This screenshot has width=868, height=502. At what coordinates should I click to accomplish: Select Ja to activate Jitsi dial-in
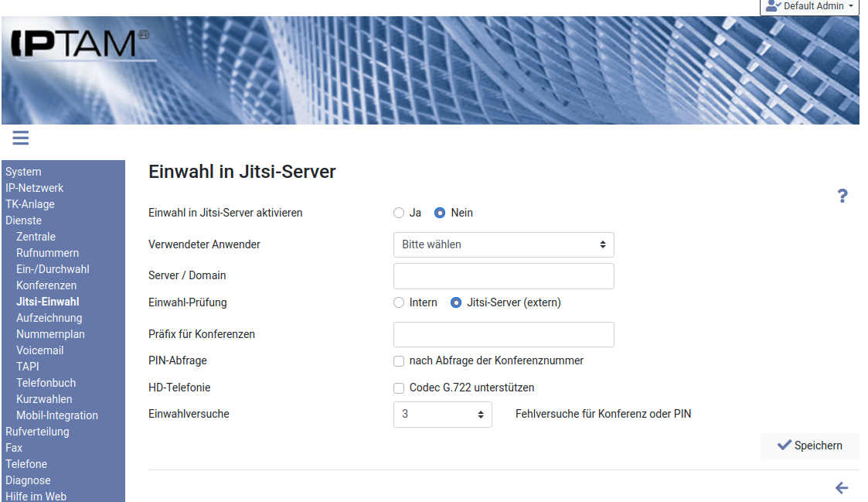(x=399, y=213)
